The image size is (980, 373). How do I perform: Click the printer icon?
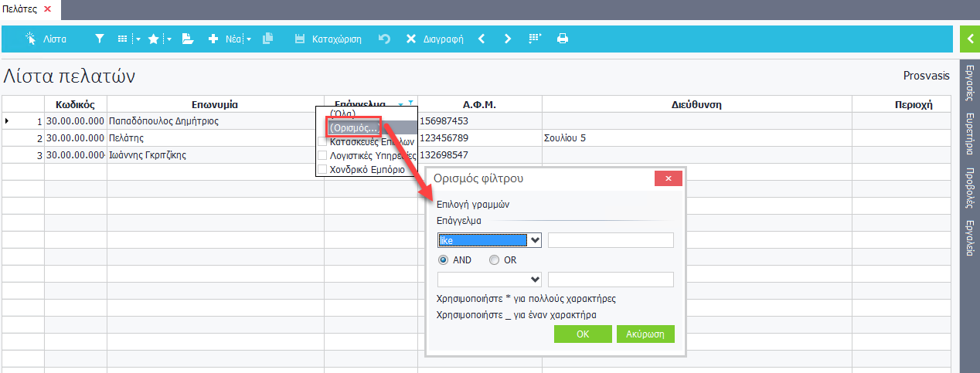[x=563, y=39]
